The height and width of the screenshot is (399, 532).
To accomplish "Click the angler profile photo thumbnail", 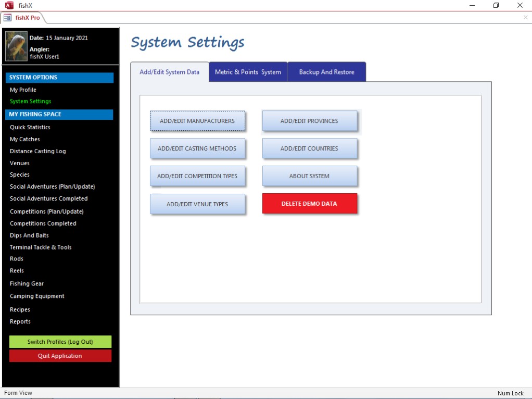I will [16, 46].
